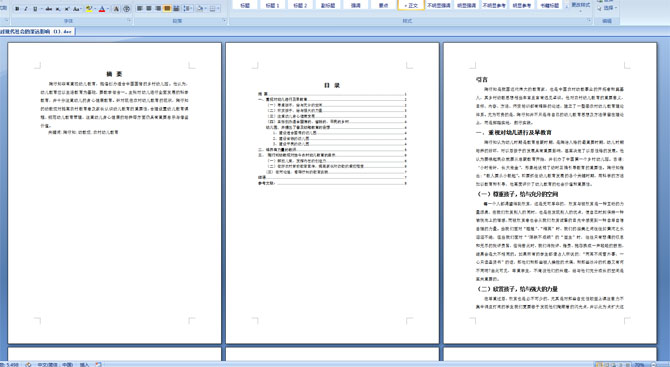Center align the paragraph
The width and height of the screenshot is (670, 367).
point(149,9)
